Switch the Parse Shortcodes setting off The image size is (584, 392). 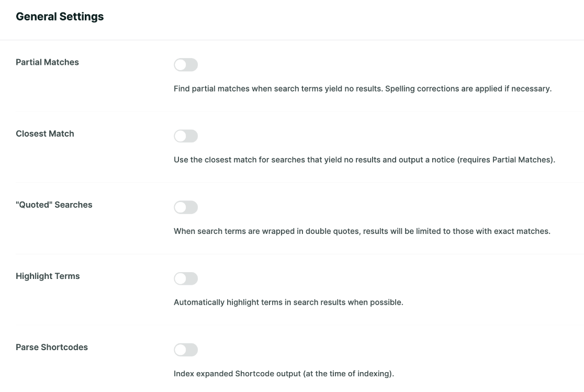click(x=186, y=349)
